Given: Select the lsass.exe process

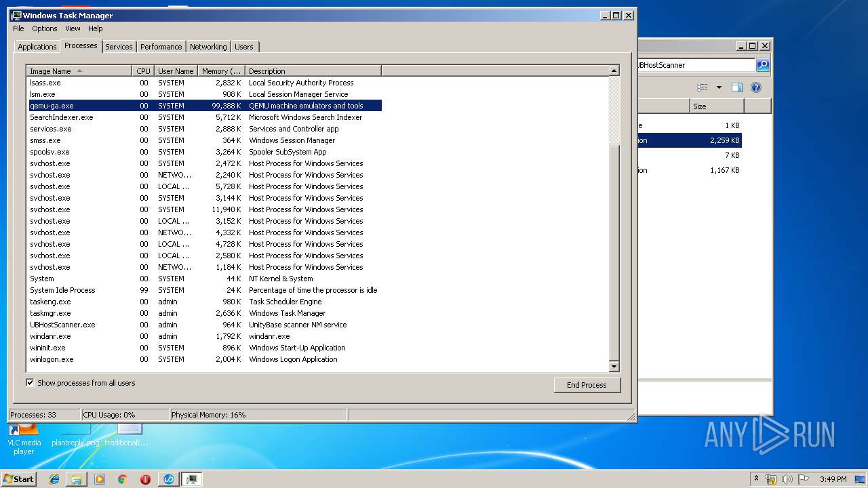Looking at the screenshot, I should click(x=204, y=83).
